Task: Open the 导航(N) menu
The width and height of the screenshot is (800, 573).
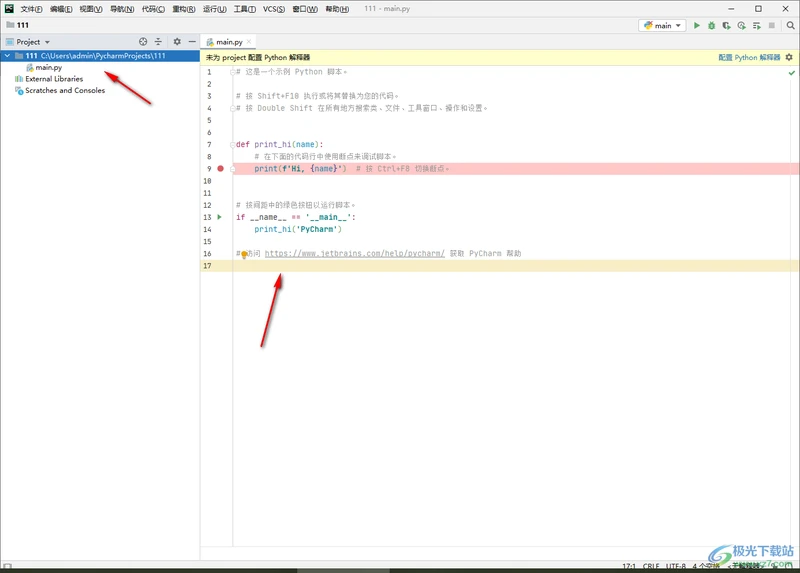Action: pyautogui.click(x=122, y=9)
